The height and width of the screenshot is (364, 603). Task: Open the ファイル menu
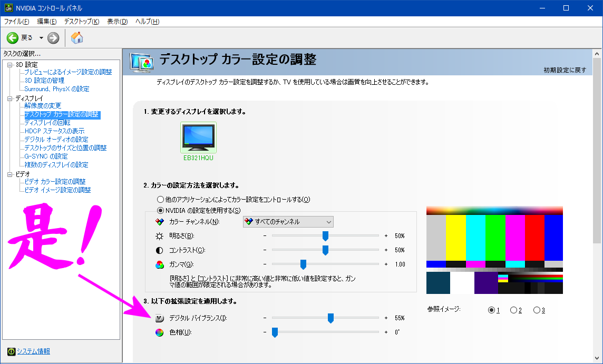pyautogui.click(x=16, y=22)
